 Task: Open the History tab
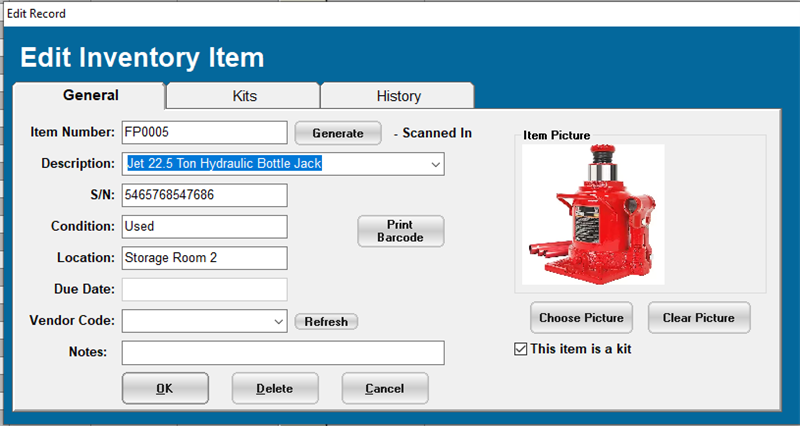pyautogui.click(x=398, y=96)
